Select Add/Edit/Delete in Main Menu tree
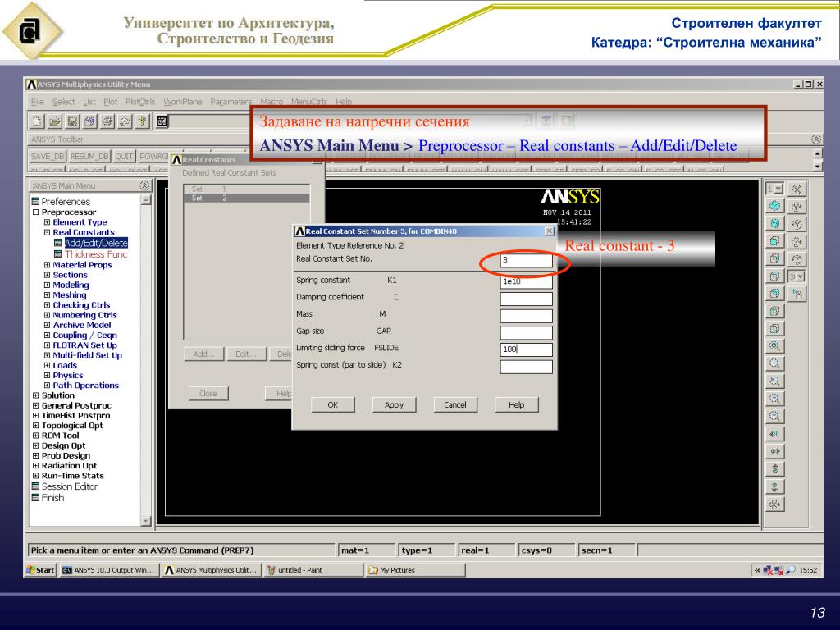The image size is (840, 630). tap(96, 243)
